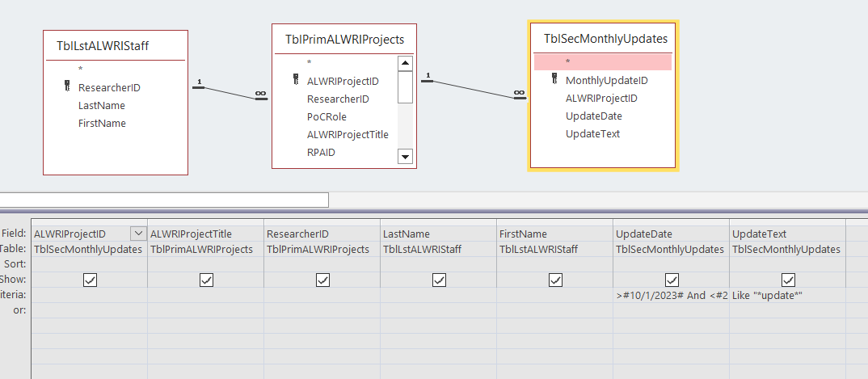868x379 pixels.
Task: Select PoCRole field in TblPrimALWRIProjects
Action: [x=327, y=116]
